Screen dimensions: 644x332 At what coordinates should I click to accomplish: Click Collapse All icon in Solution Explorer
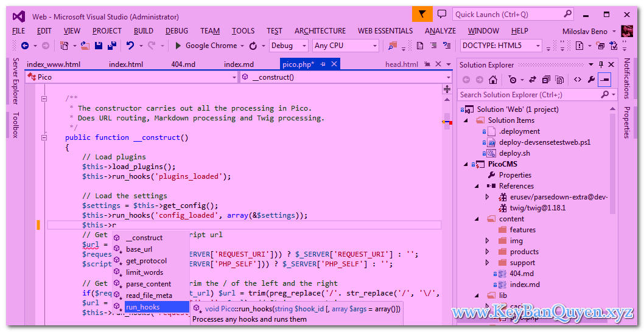click(x=546, y=80)
